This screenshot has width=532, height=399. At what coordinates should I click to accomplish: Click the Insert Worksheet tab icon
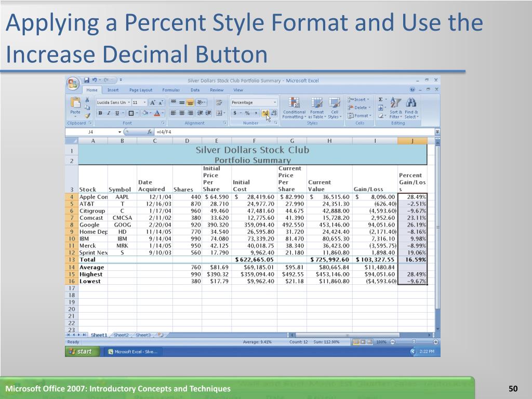point(161,335)
